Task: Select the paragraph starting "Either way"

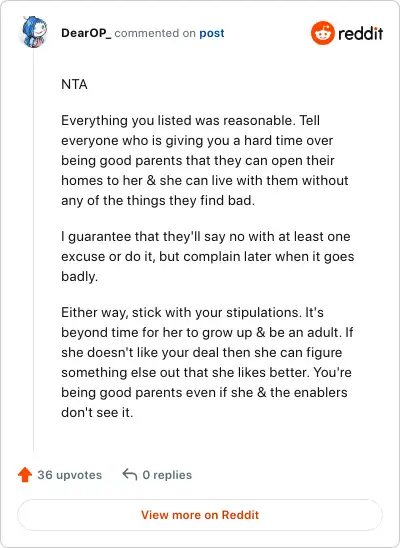Action: point(207,362)
